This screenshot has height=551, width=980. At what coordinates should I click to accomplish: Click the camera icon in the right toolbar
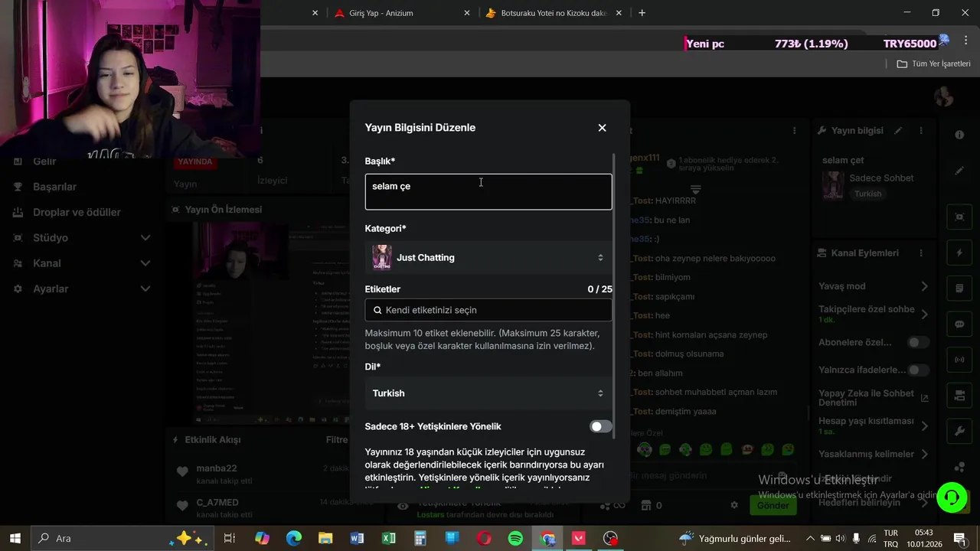click(959, 395)
